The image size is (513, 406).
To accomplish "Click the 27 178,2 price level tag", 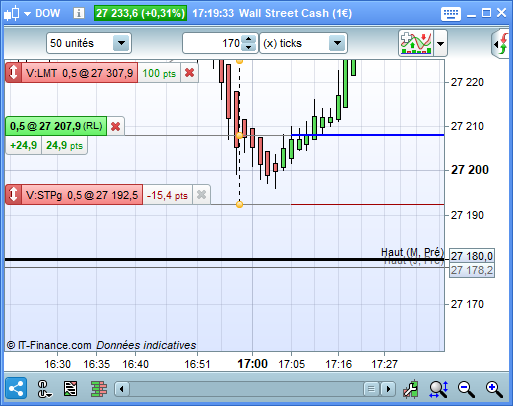I will tap(472, 270).
